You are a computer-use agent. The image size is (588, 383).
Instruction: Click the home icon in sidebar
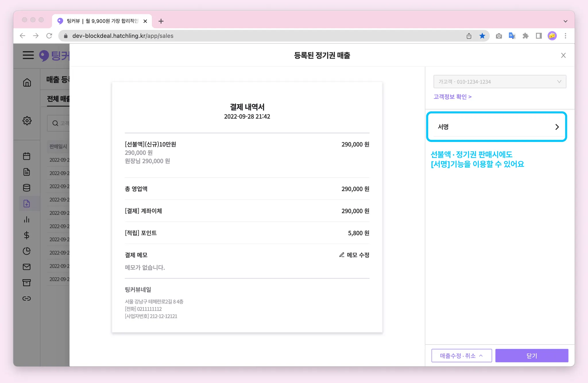tap(27, 83)
